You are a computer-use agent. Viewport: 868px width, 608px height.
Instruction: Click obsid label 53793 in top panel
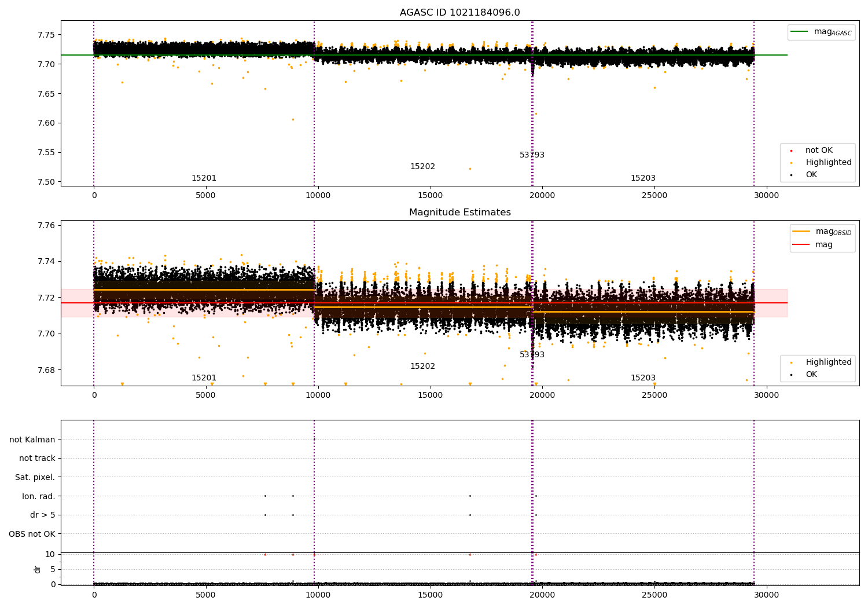coord(532,155)
